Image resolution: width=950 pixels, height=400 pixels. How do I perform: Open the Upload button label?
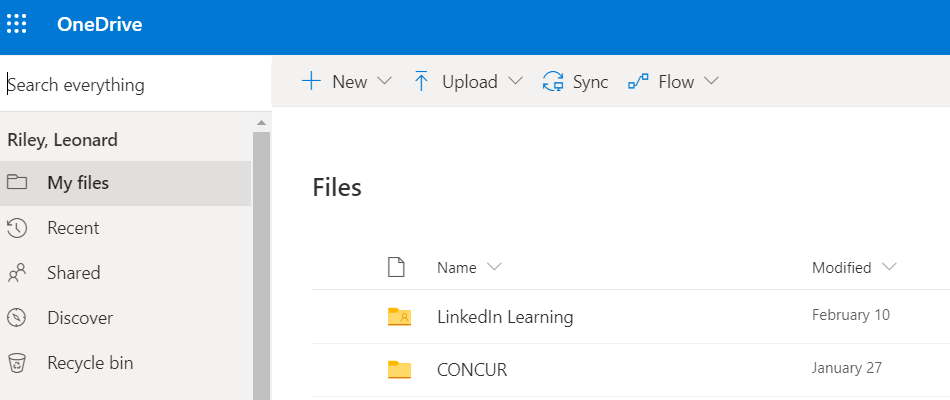click(470, 82)
